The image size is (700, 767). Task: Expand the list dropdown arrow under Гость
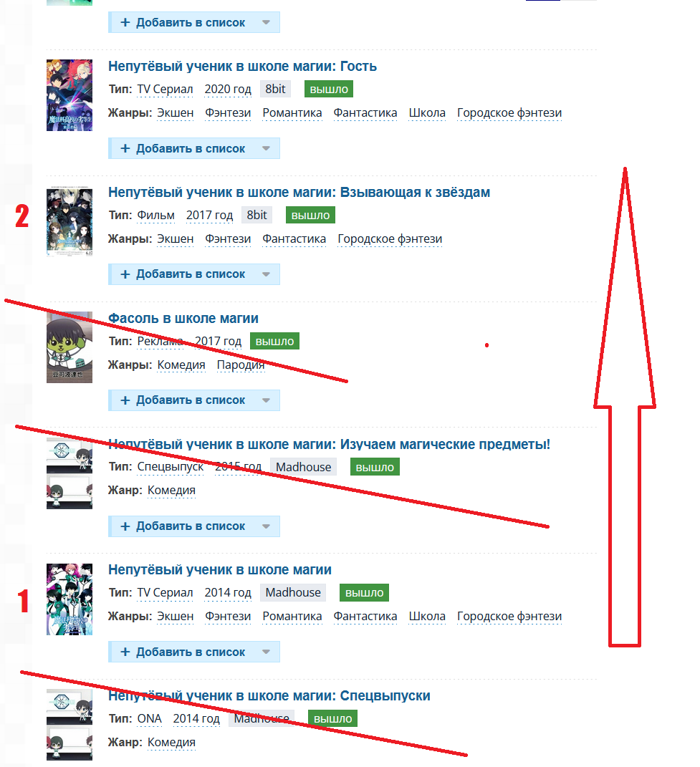point(266,148)
